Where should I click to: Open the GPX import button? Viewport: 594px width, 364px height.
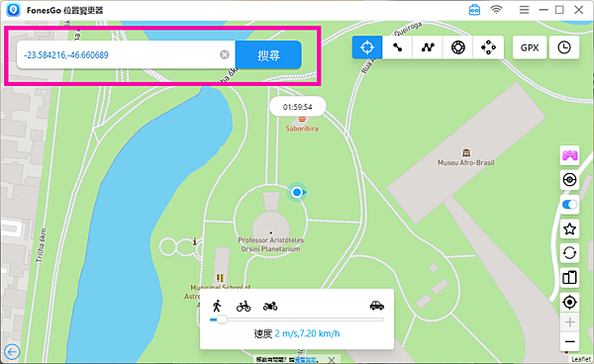[x=530, y=47]
